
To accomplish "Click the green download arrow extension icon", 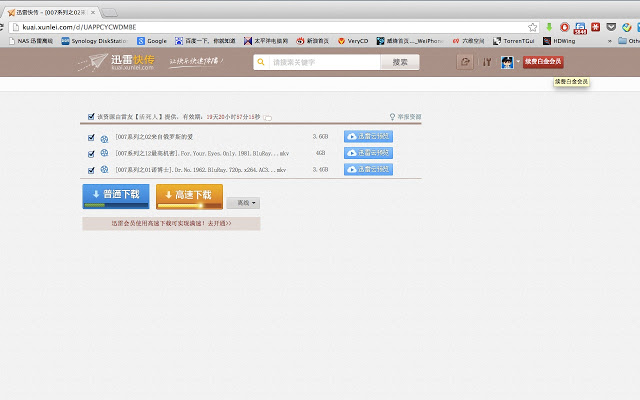I will [x=549, y=27].
